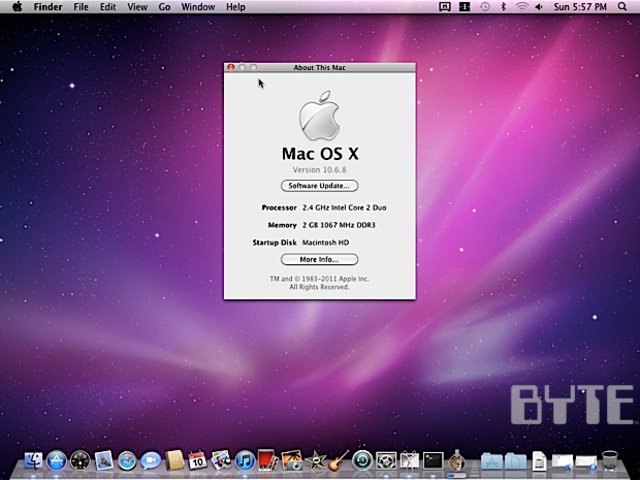Screen dimensions: 640x480
Task: Close the About This Mac window
Action: [x=231, y=67]
